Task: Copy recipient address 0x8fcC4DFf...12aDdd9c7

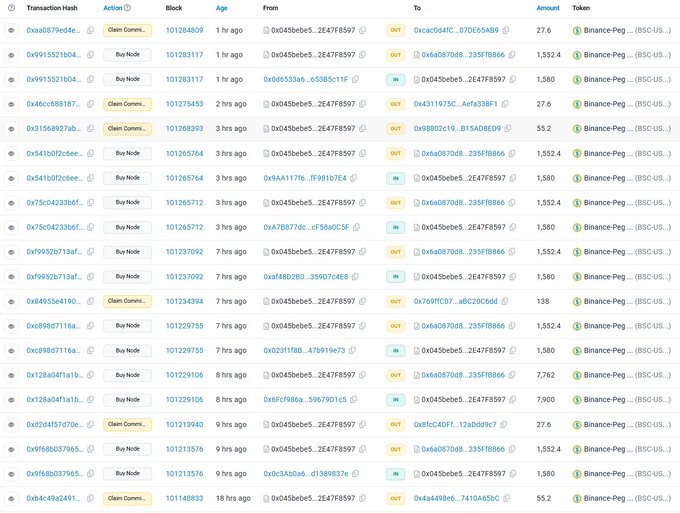Action: pyautogui.click(x=503, y=425)
